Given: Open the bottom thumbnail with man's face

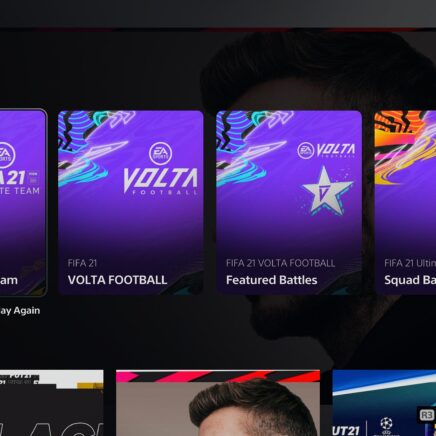Looking at the screenshot, I should 218,403.
